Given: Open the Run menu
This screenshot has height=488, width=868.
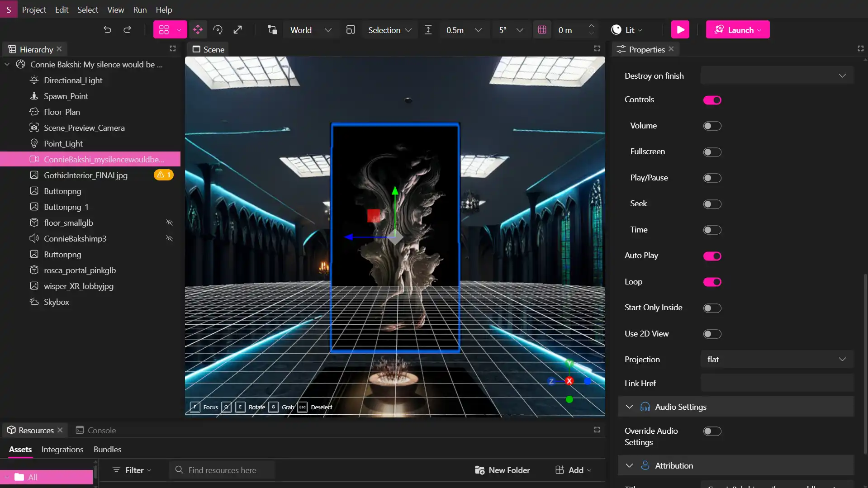Looking at the screenshot, I should [x=140, y=9].
